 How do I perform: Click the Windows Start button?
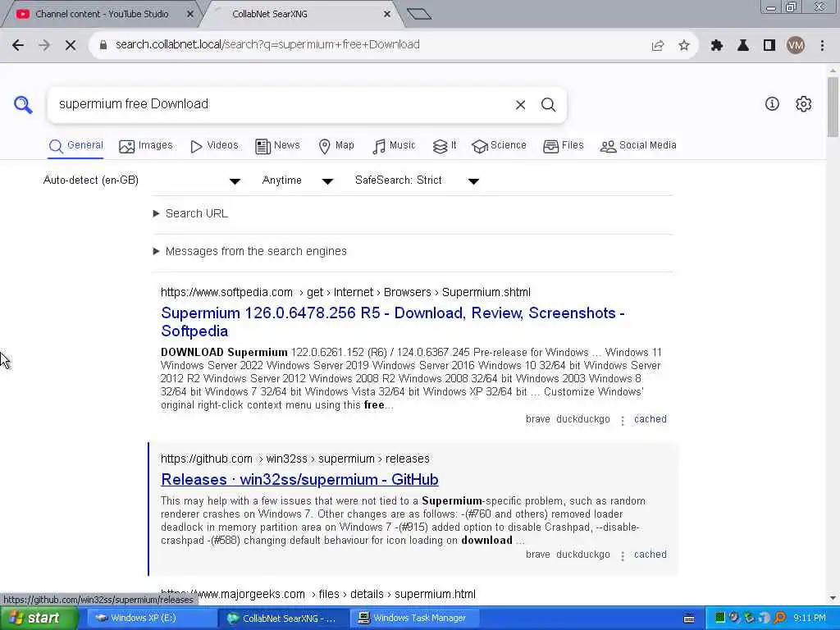39,618
